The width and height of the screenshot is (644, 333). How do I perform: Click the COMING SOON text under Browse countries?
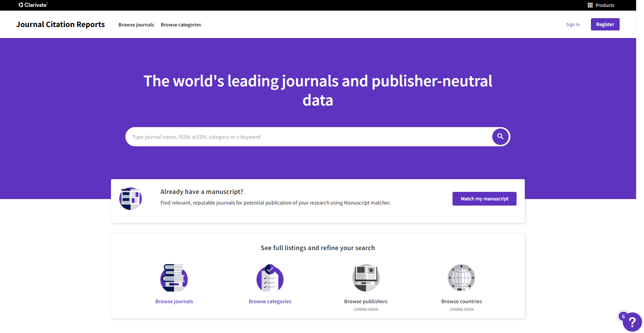coord(461,309)
